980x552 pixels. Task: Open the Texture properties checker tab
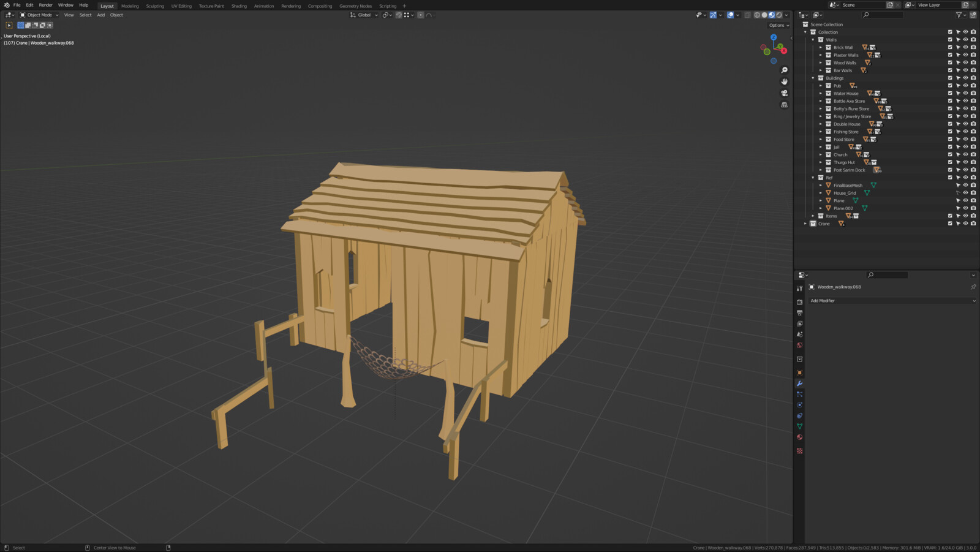coord(799,451)
